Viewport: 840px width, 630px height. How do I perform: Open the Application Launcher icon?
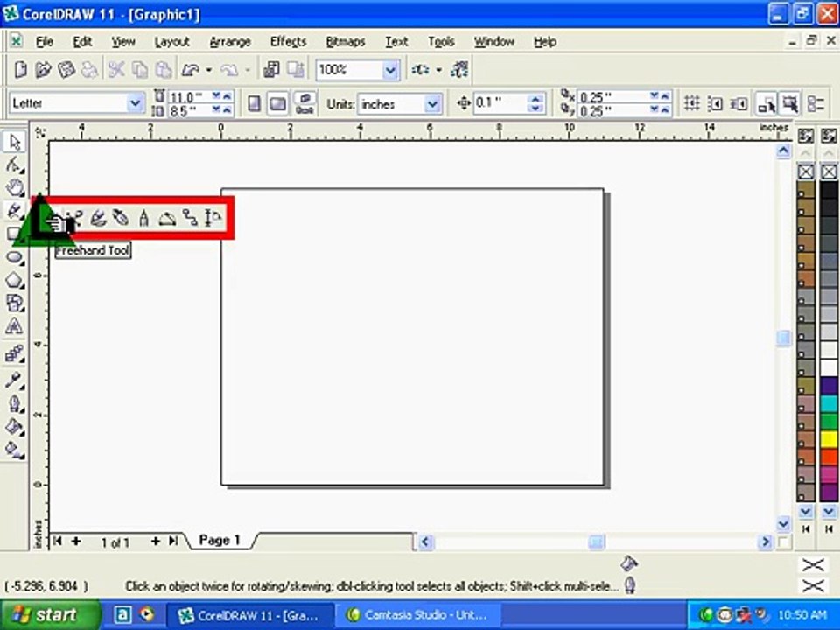coord(421,70)
